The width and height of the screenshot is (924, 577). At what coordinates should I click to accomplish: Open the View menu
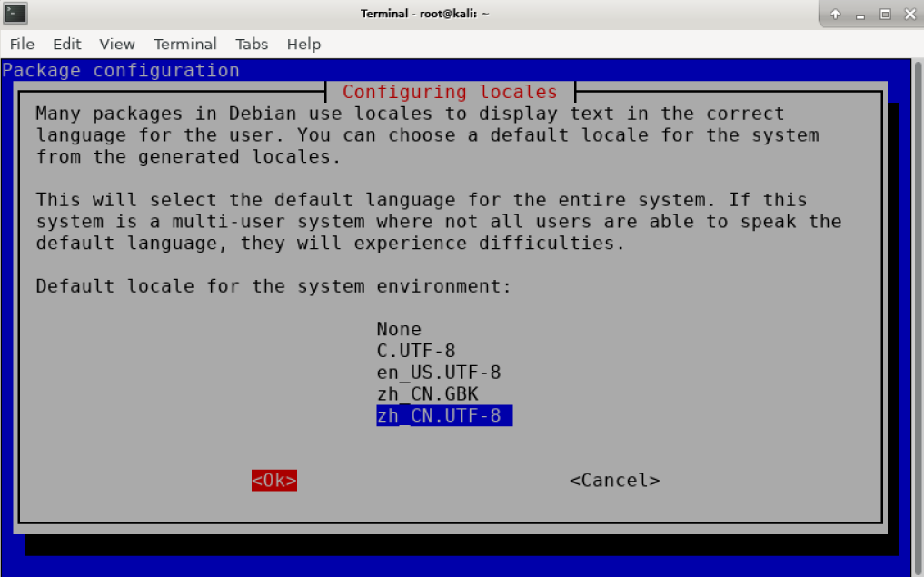pos(117,44)
